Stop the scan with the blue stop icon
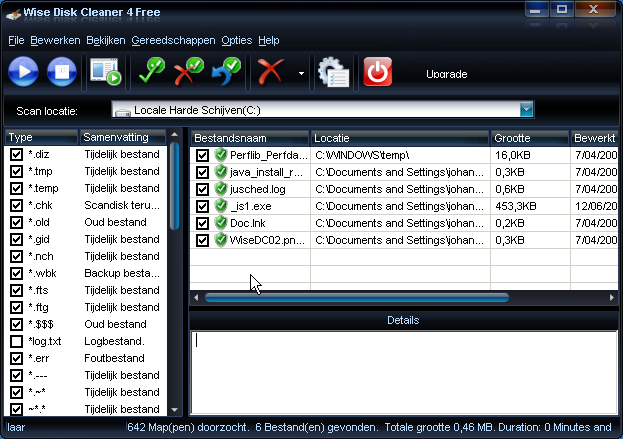The image size is (623, 439). pyautogui.click(x=62, y=72)
